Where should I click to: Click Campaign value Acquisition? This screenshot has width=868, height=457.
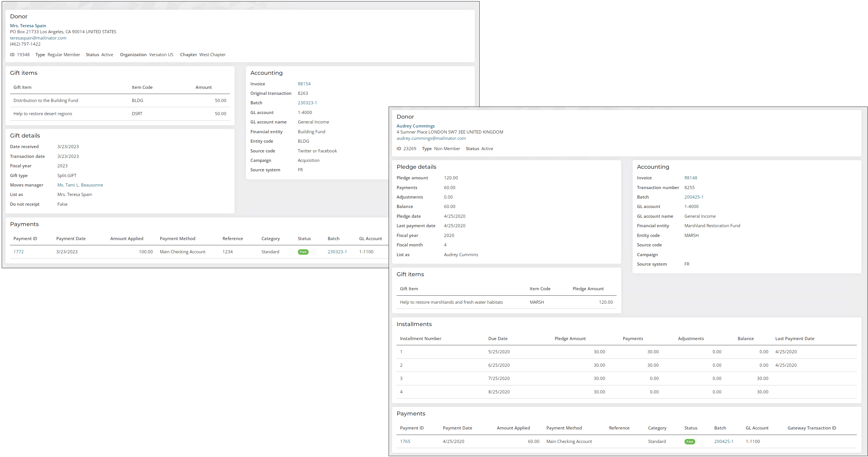pyautogui.click(x=308, y=160)
